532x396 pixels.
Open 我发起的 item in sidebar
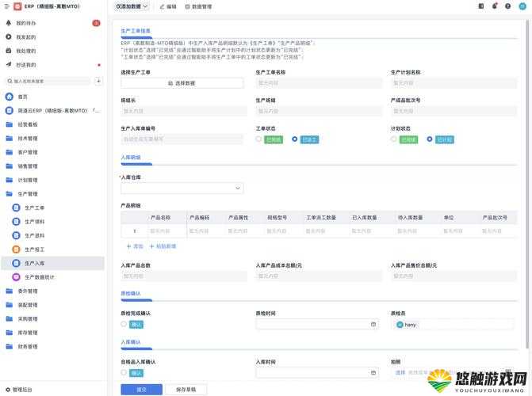click(x=26, y=37)
